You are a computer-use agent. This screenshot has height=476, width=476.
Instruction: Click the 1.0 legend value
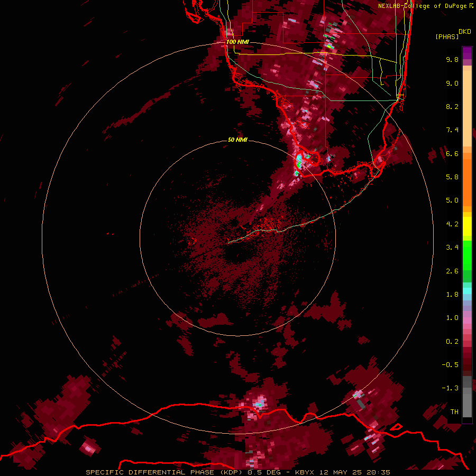pos(452,318)
